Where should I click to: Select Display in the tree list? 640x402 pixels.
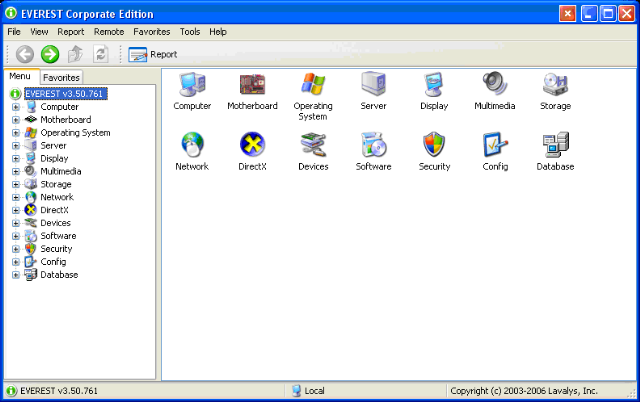point(54,159)
